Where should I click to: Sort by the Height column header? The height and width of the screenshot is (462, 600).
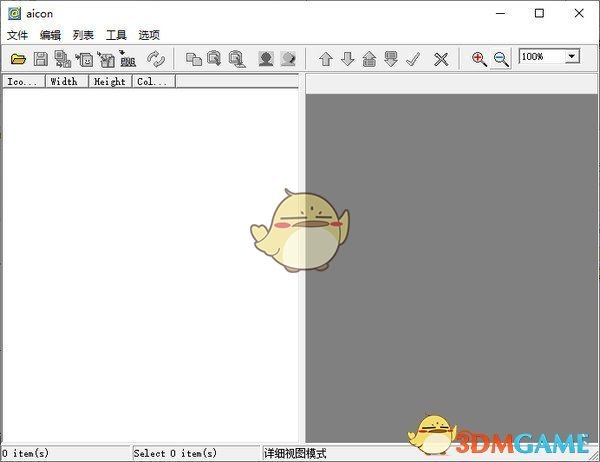coord(110,82)
